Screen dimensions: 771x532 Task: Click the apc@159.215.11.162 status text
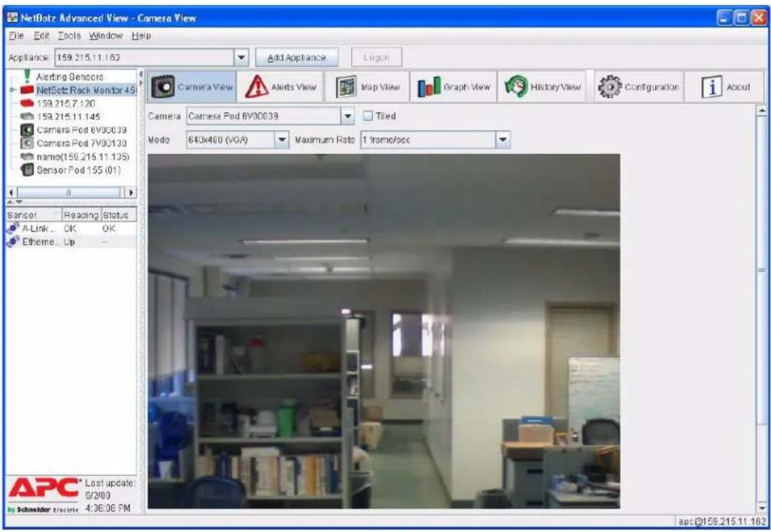[722, 521]
